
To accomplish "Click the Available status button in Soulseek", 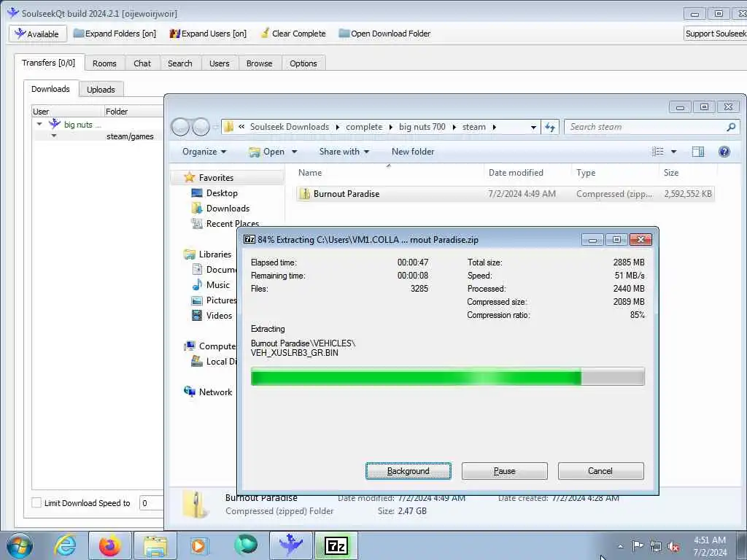I will click(37, 34).
